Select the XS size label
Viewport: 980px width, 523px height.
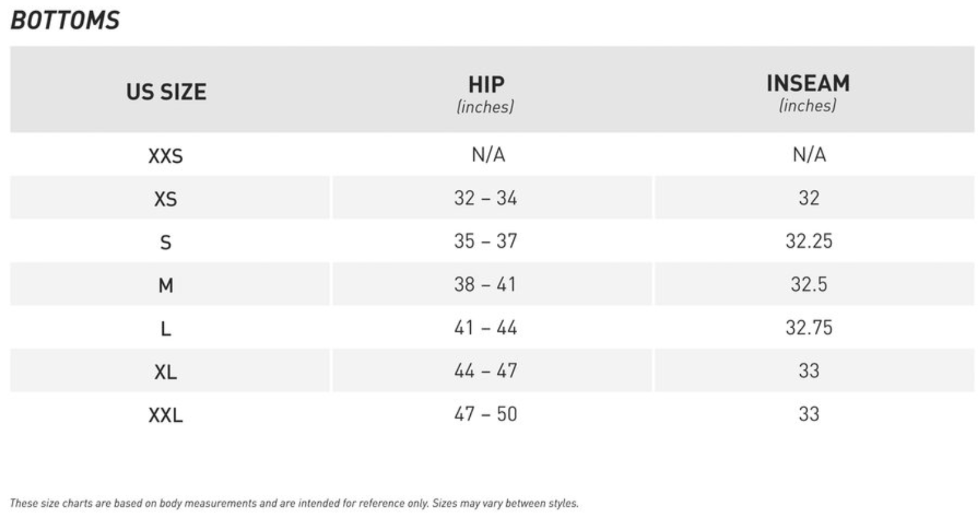pos(166,199)
